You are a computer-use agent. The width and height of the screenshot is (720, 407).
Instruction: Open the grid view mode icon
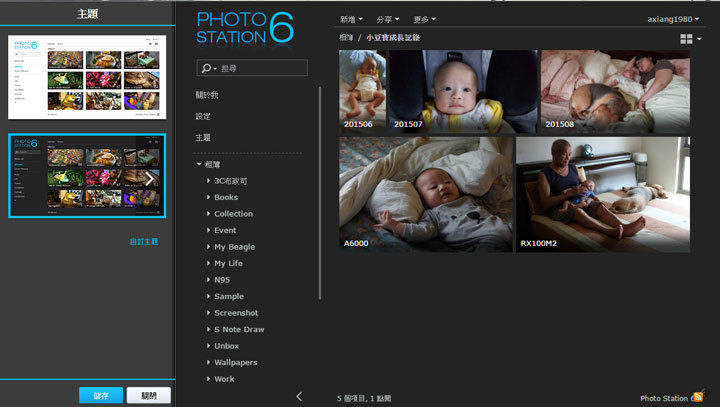click(x=687, y=38)
